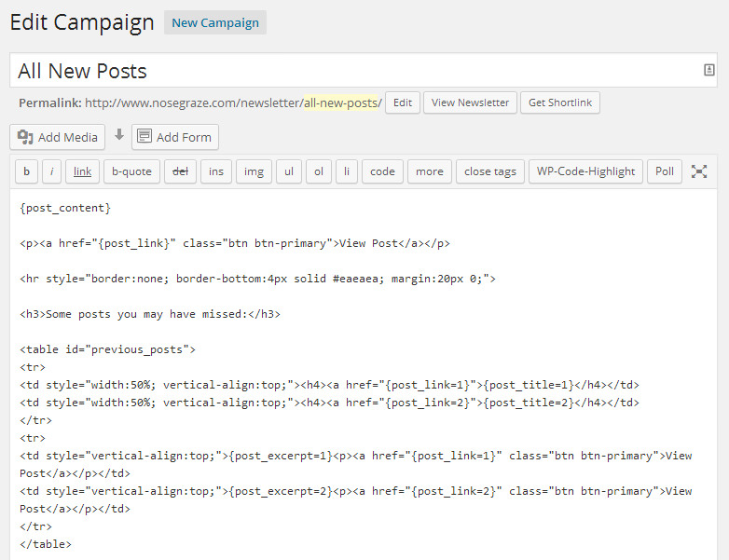The width and height of the screenshot is (729, 560).
Task: Insert unordered list with ul button
Action: (x=289, y=171)
